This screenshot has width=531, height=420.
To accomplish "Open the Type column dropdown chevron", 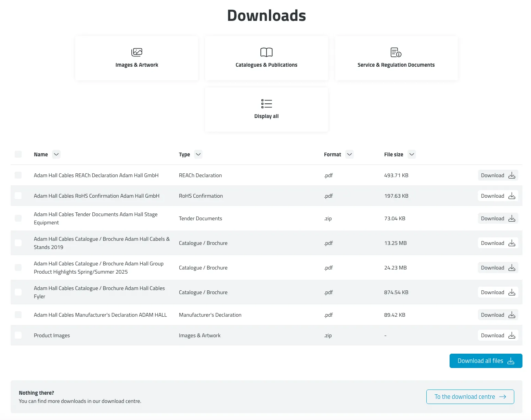I will point(198,154).
